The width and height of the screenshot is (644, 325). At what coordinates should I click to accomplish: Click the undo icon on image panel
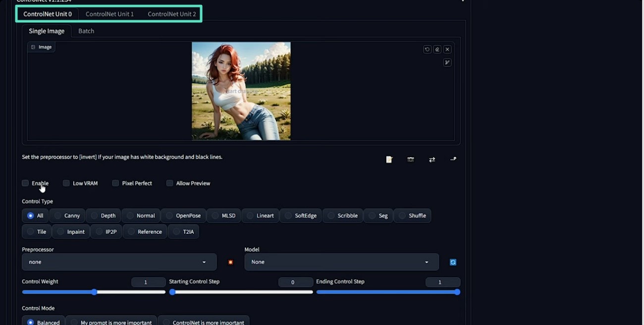(x=427, y=49)
